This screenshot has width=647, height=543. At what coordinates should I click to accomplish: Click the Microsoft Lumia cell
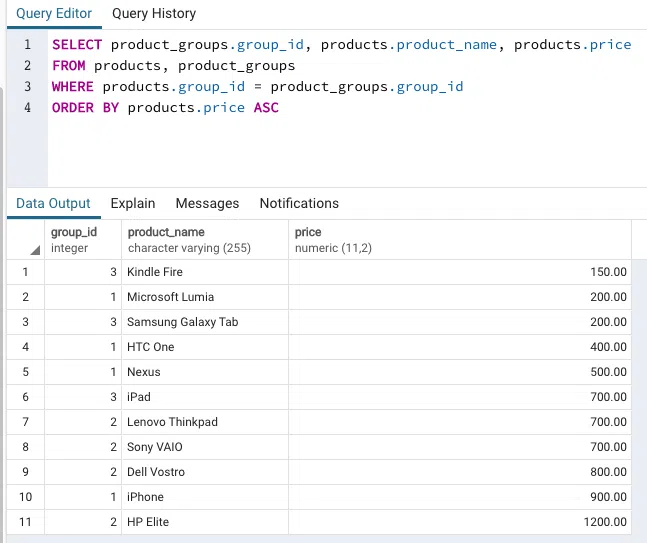coord(205,297)
